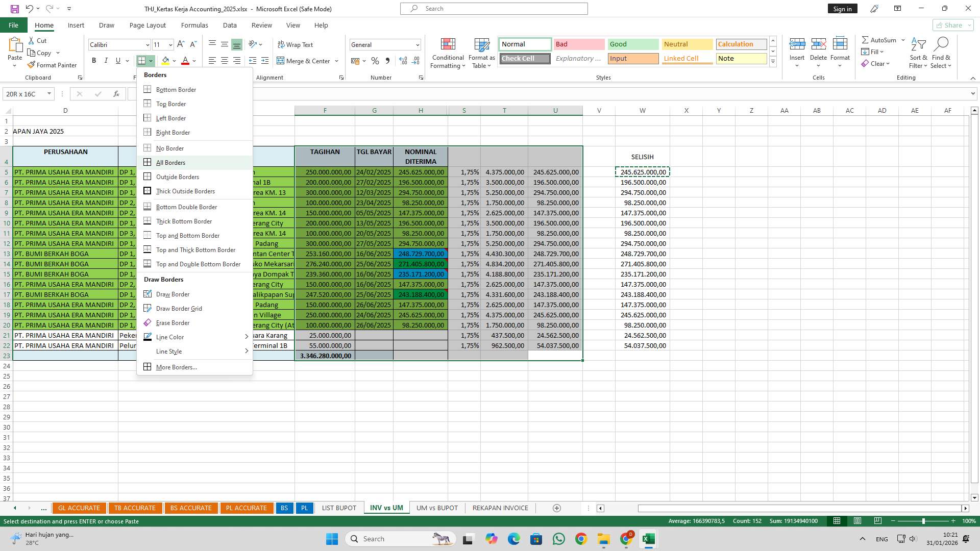Apply Percent Style to selection
The height and width of the screenshot is (551, 980).
(x=375, y=61)
